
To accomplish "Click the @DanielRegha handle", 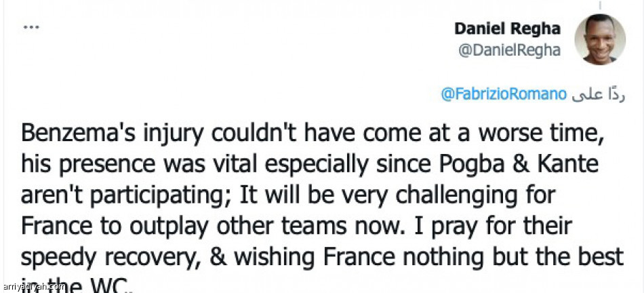I will (x=510, y=51).
